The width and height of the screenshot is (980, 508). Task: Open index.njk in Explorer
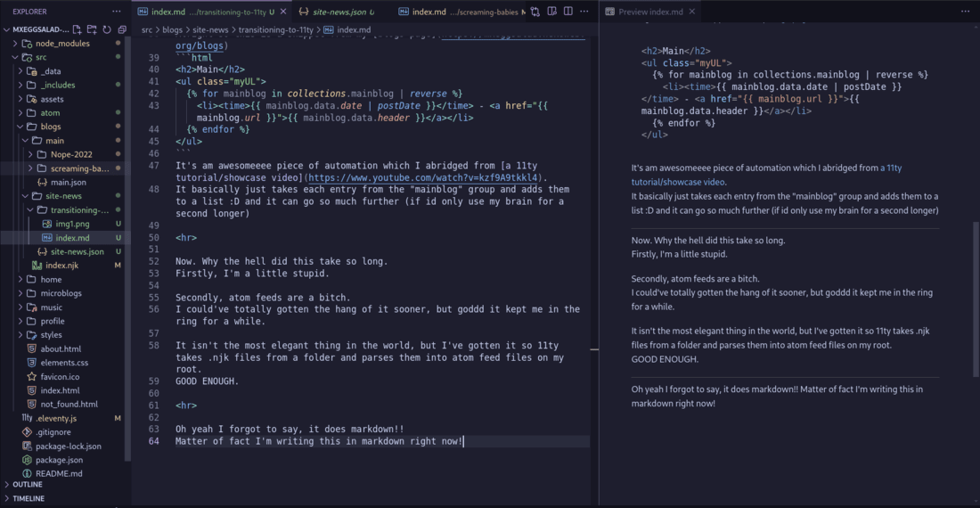point(62,265)
